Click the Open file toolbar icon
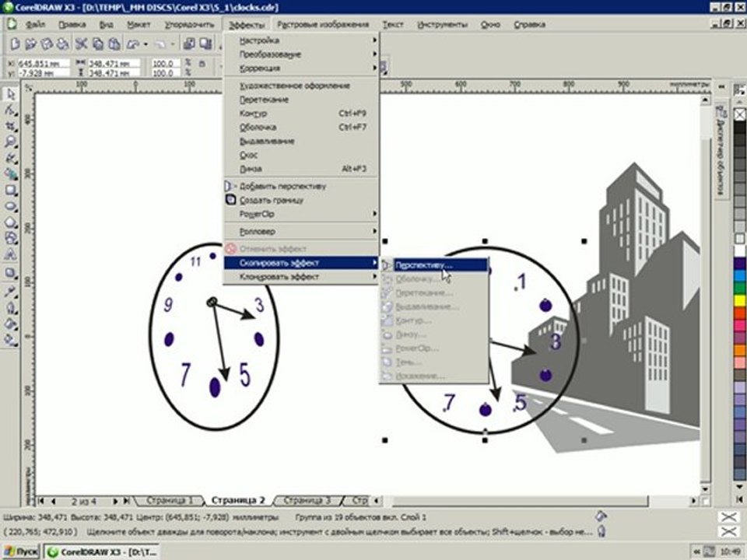The height and width of the screenshot is (560, 747). tap(31, 44)
